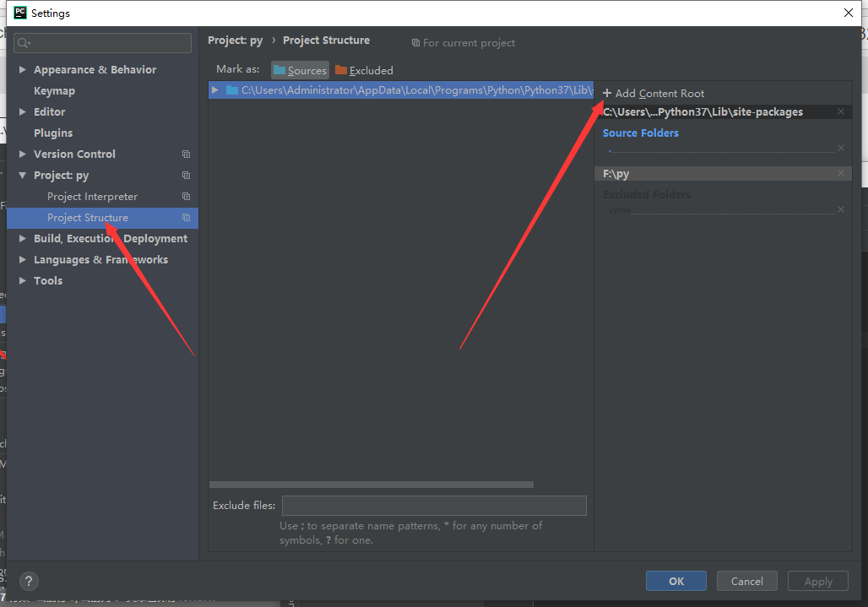The height and width of the screenshot is (607, 868).
Task: Click the PyCharm logo in title bar
Action: point(20,13)
